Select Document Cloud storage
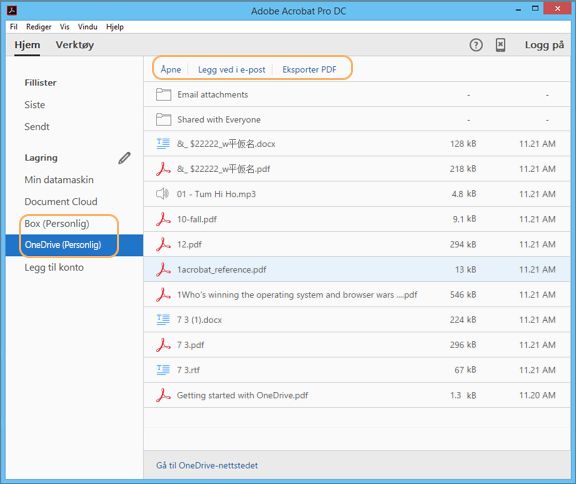576x484 pixels. pyautogui.click(x=61, y=202)
